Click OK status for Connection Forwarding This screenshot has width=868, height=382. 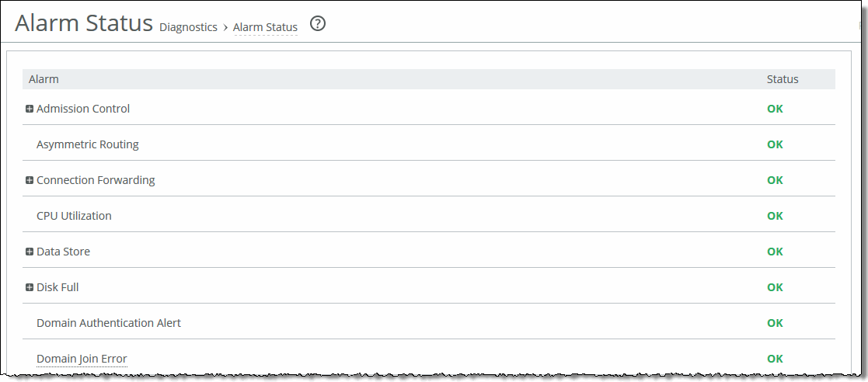tap(775, 180)
